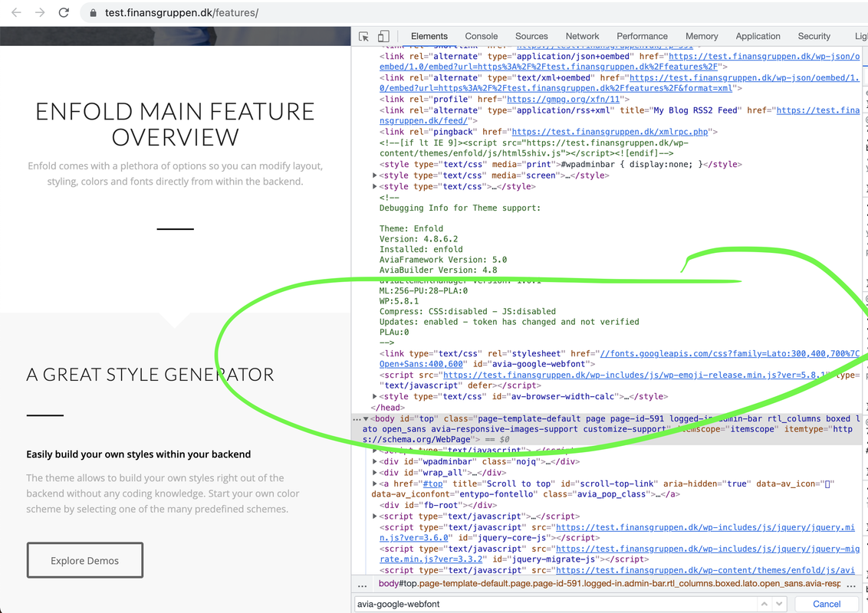Open the Performance tab

[x=642, y=36]
